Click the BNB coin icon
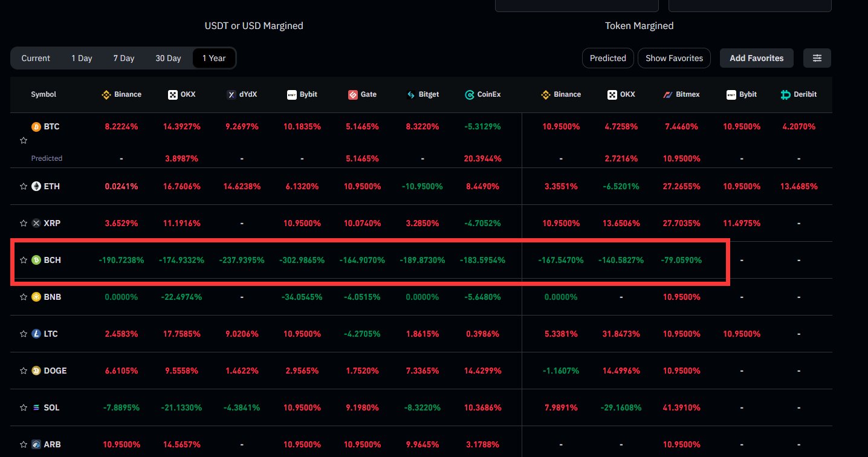868x457 pixels. tap(36, 297)
